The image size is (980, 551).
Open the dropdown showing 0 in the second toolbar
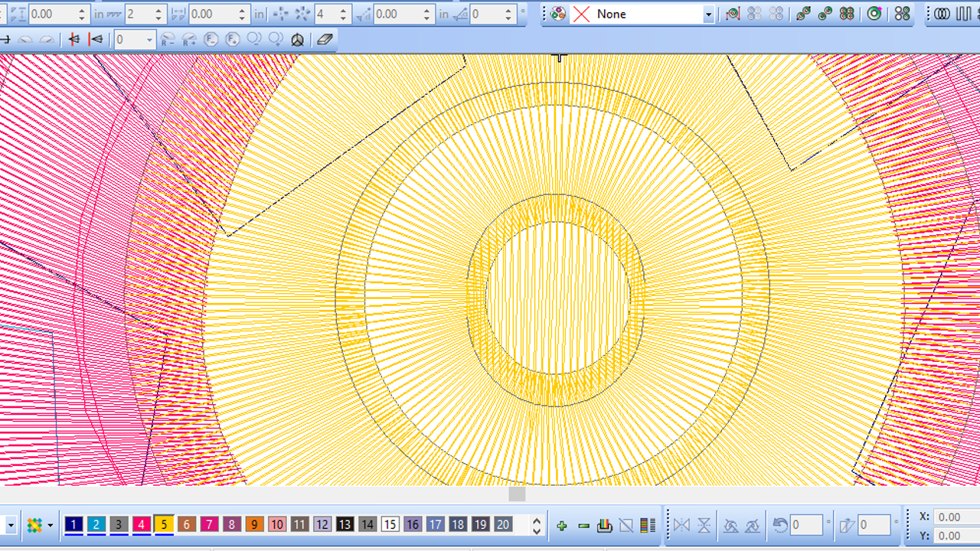point(149,40)
